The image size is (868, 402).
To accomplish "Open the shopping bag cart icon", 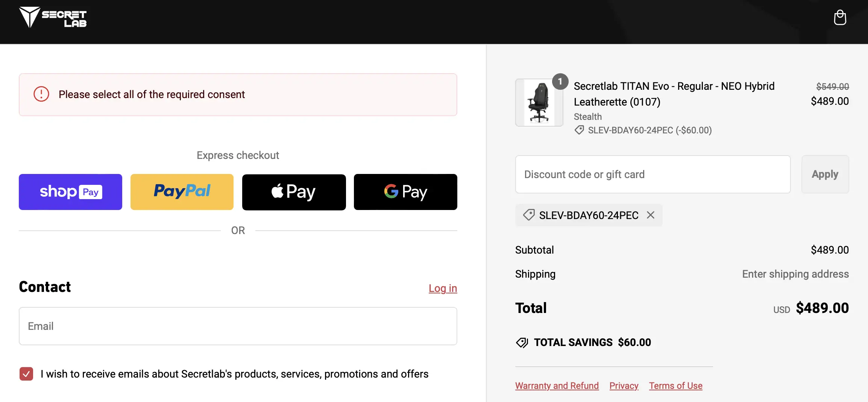I will tap(840, 18).
